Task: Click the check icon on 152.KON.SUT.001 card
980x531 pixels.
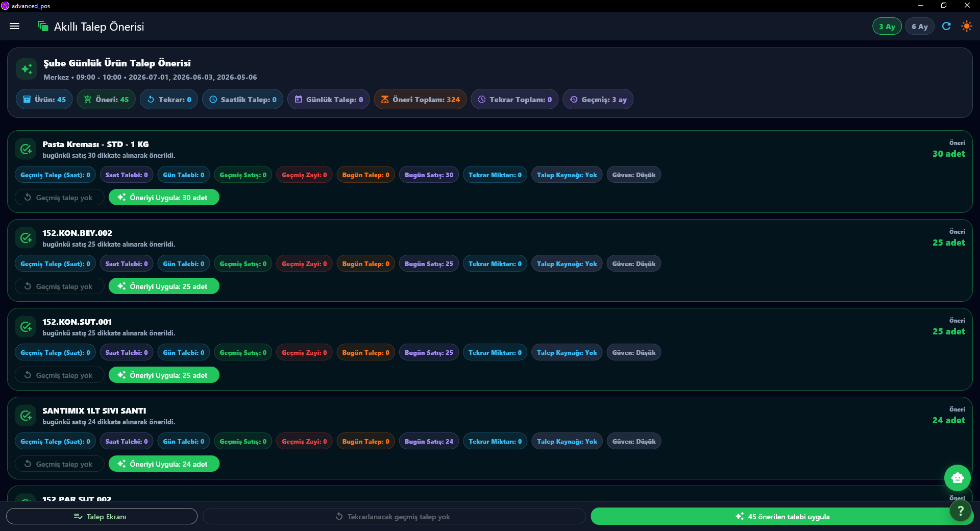Action: 26,327
